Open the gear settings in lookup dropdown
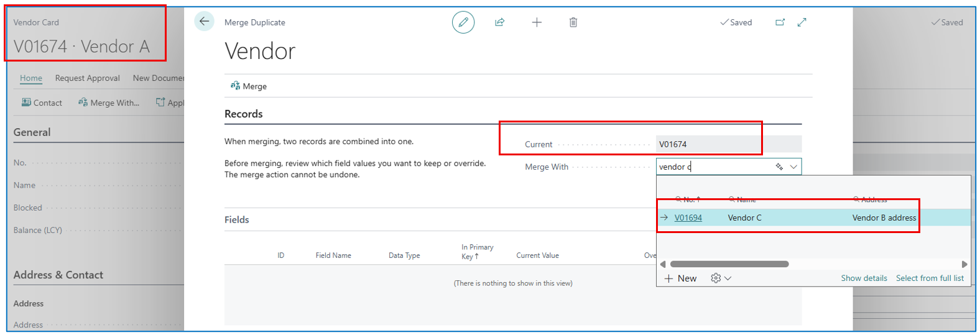Screen dimensions: 980x335 [x=720, y=278]
